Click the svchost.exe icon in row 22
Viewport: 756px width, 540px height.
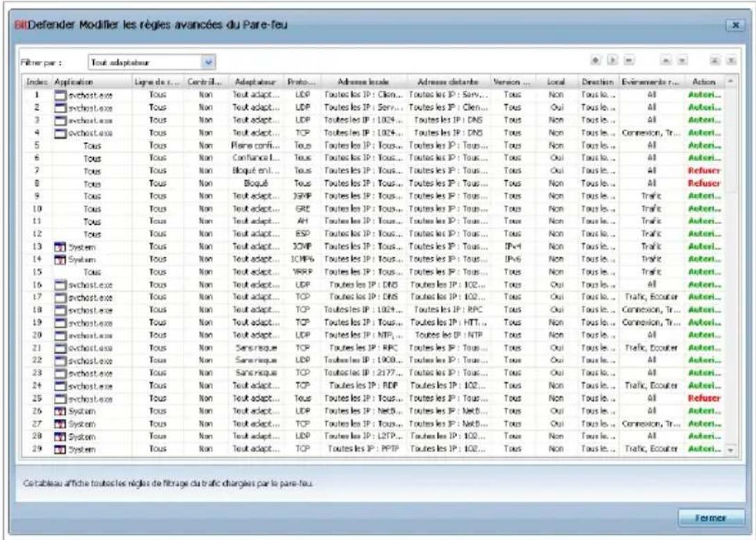(x=61, y=361)
